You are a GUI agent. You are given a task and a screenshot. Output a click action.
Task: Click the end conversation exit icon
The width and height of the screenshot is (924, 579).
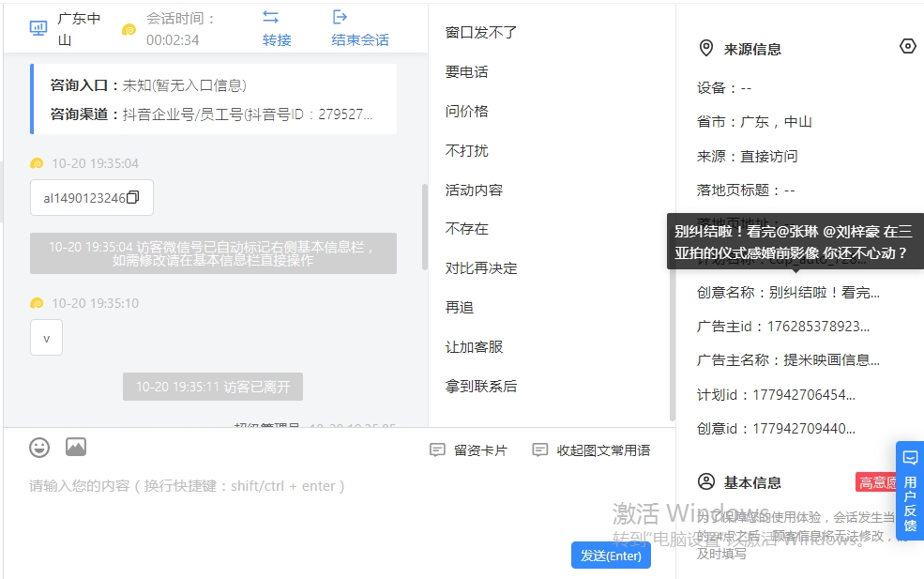coord(340,17)
